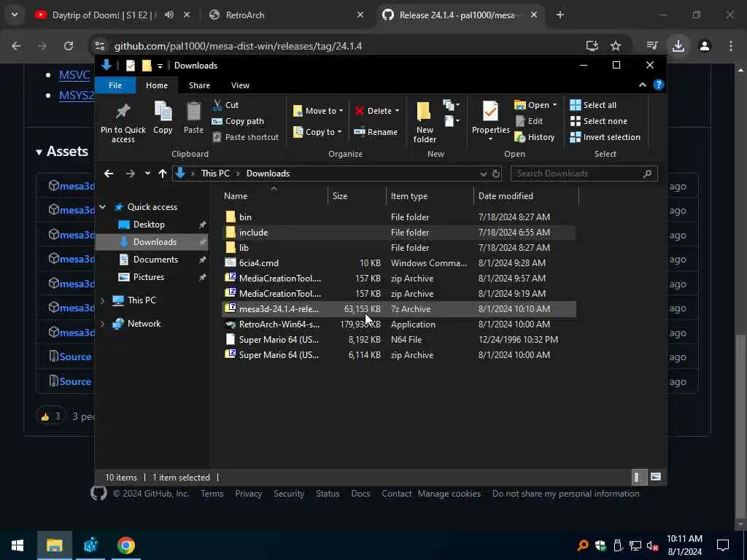Select Super Mario 64 N64 File
The width and height of the screenshot is (747, 560).
399,340
